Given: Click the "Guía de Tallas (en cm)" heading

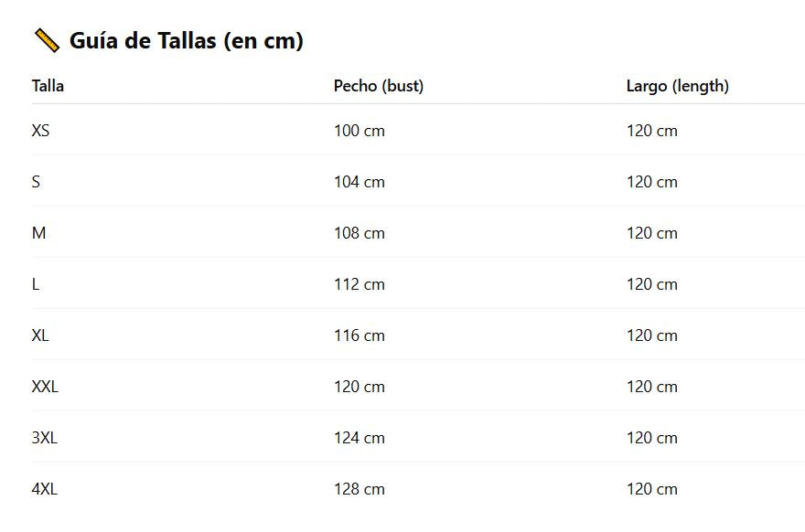Looking at the screenshot, I should (x=186, y=41).
